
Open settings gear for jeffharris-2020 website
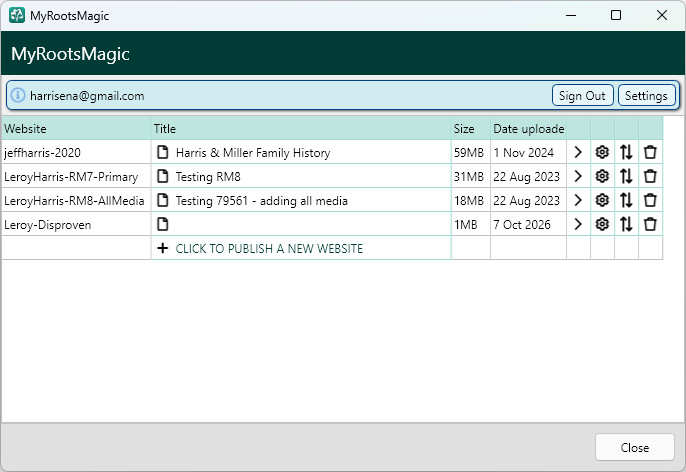(602, 152)
